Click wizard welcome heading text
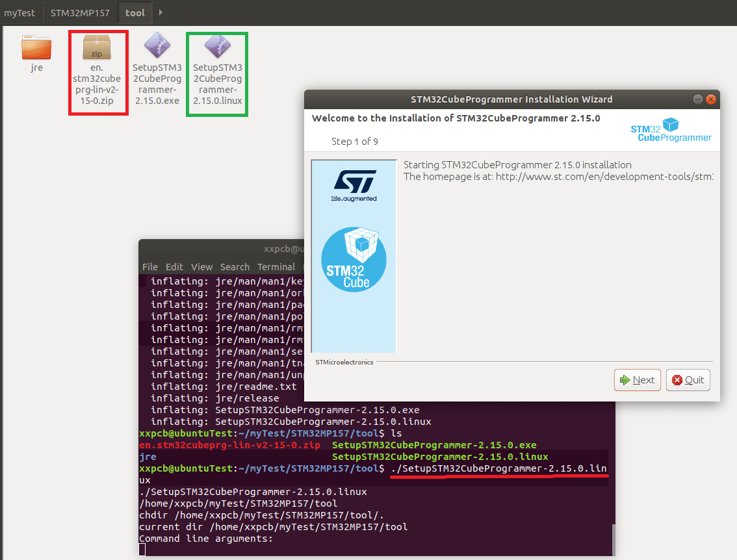This screenshot has width=737, height=560. tap(456, 118)
